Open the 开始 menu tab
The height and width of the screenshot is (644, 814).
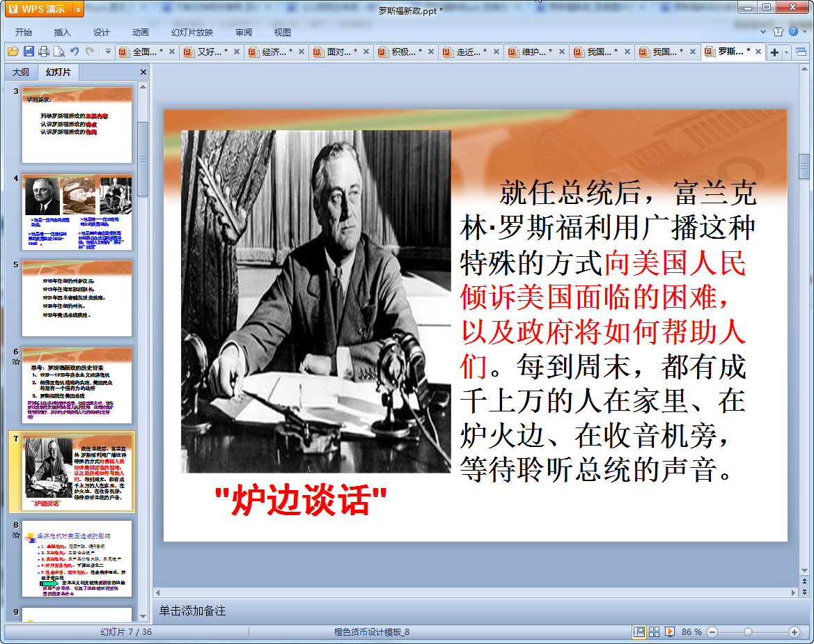tap(24, 32)
